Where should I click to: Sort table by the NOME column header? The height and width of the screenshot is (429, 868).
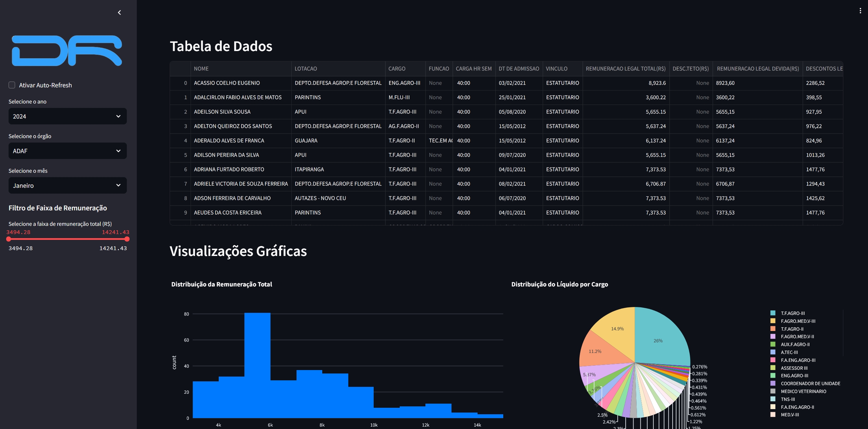click(x=241, y=69)
